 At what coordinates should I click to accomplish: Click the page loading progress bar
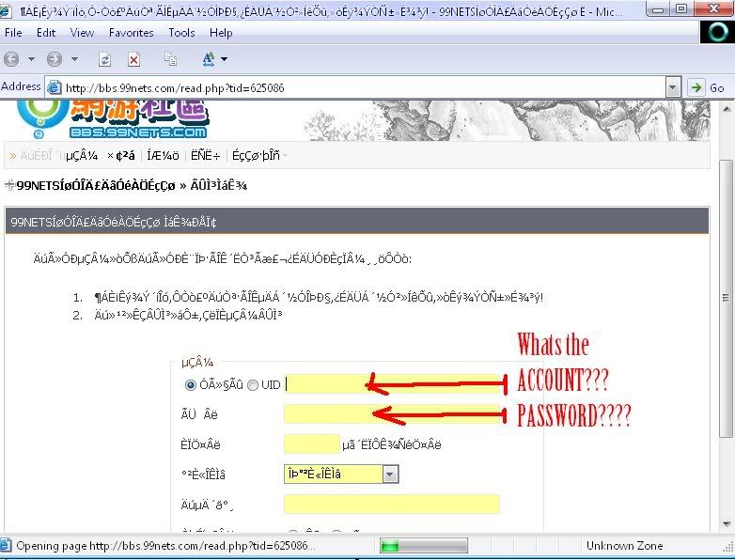[422, 546]
